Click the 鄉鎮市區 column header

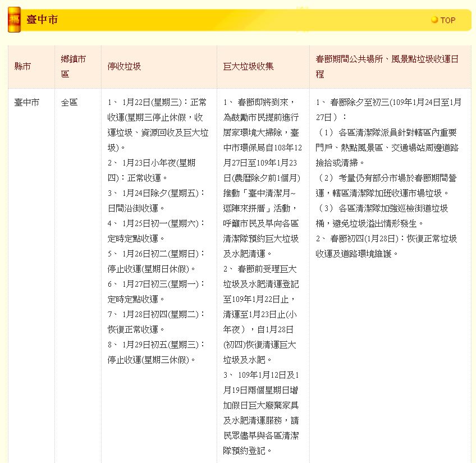(x=74, y=66)
